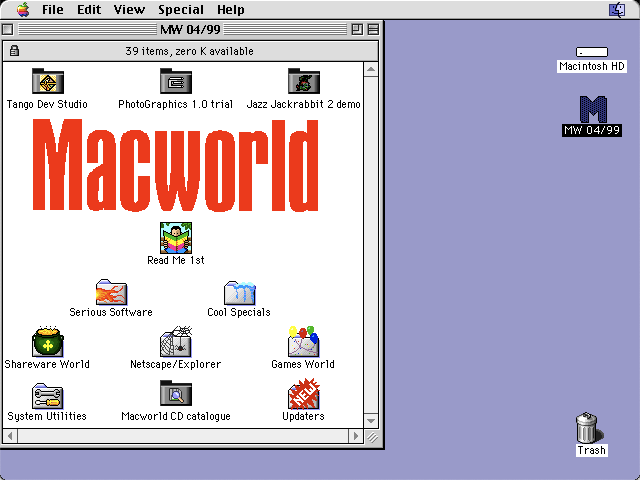
Task: Click the 'Read Me 1st' label
Action: (176, 260)
